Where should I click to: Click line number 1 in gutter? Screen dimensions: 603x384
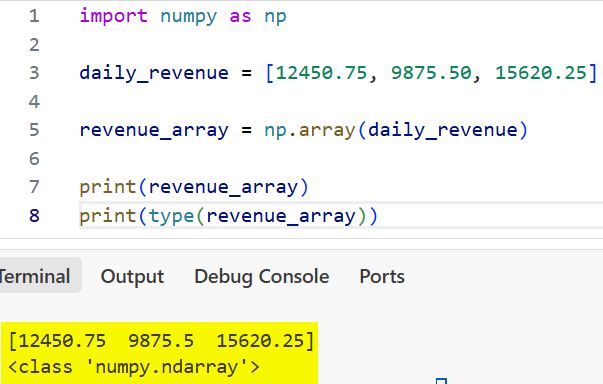click(34, 16)
